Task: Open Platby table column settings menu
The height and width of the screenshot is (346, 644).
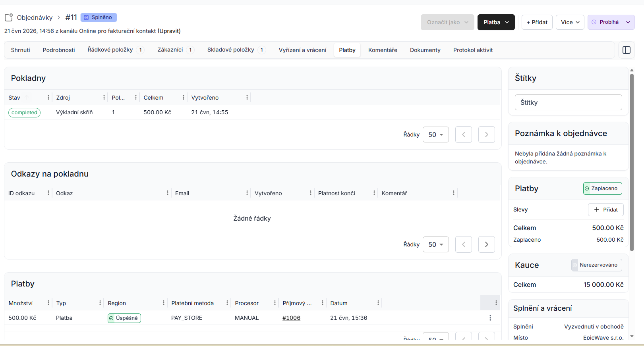Action: pos(496,303)
